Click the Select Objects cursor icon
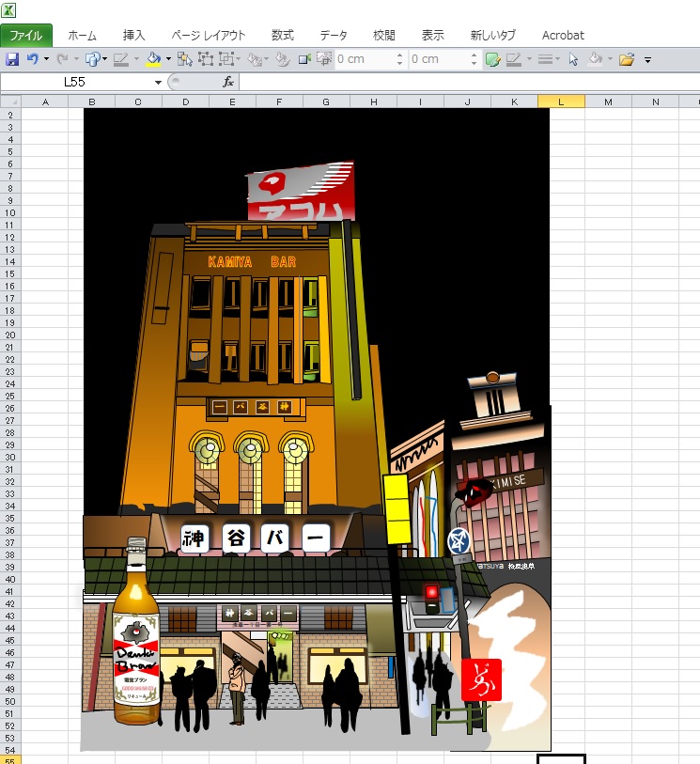 pyautogui.click(x=573, y=59)
